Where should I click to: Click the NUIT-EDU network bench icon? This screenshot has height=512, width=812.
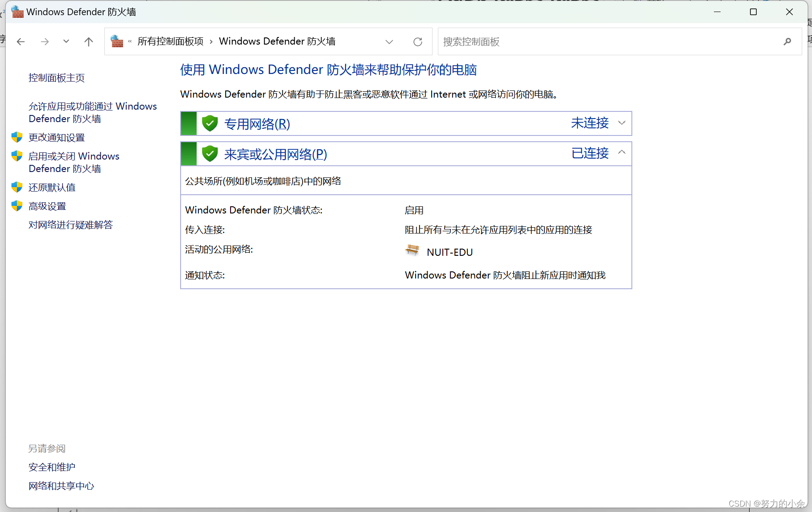(x=412, y=250)
